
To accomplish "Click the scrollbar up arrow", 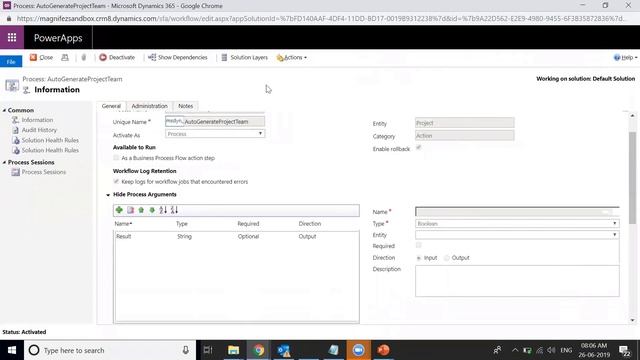I will (x=632, y=116).
